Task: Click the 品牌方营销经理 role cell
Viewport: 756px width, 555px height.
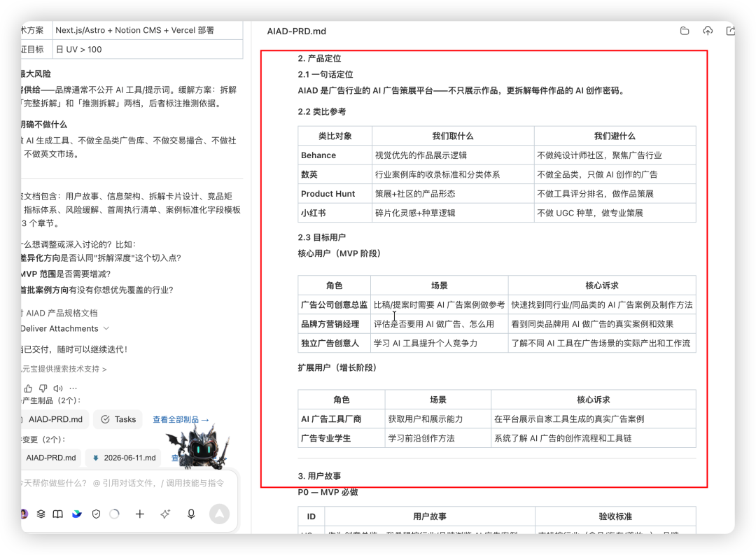Action: click(x=334, y=324)
